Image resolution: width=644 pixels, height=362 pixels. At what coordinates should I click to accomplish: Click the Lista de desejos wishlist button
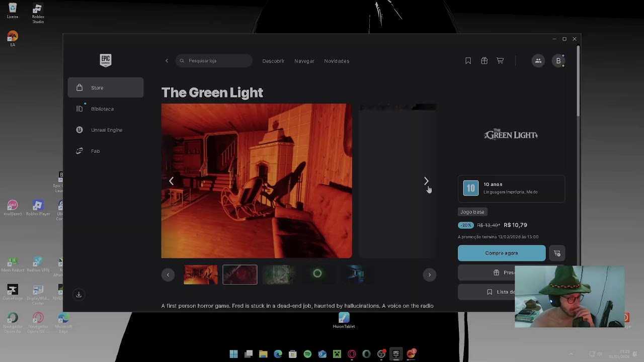(487, 292)
